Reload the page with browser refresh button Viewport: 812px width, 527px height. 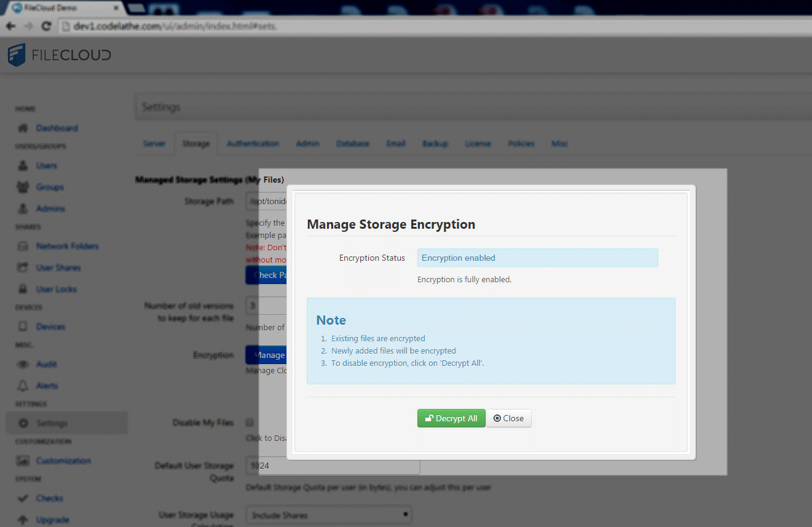[46, 26]
